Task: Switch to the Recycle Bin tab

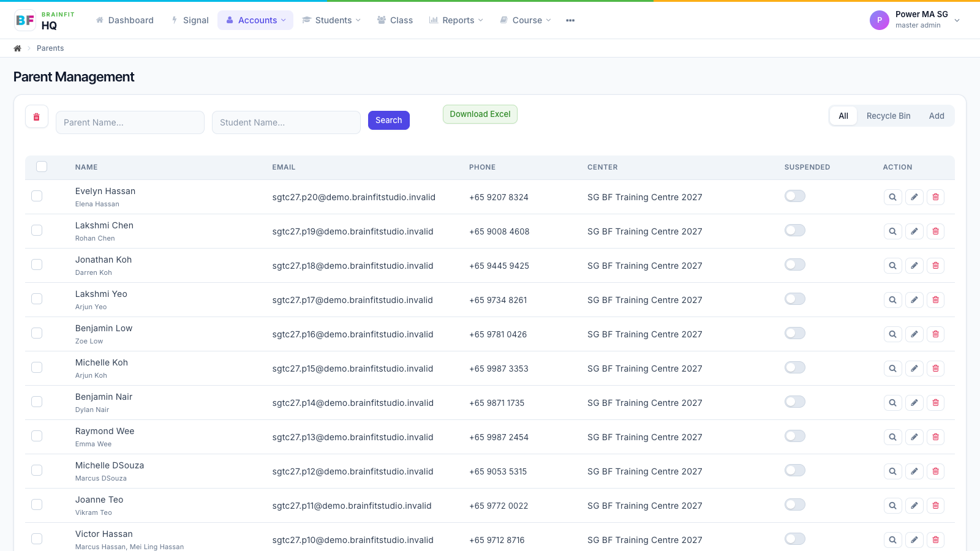Action: point(888,116)
